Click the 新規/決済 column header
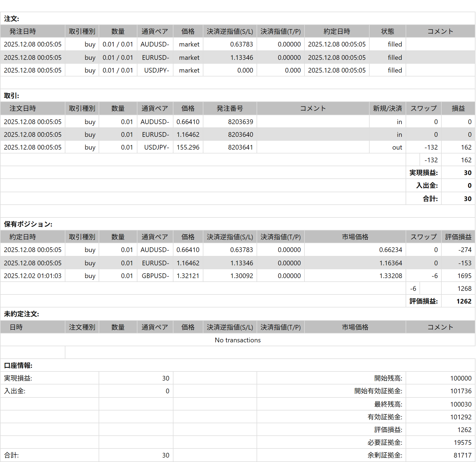The width and height of the screenshot is (476, 462). click(x=387, y=109)
